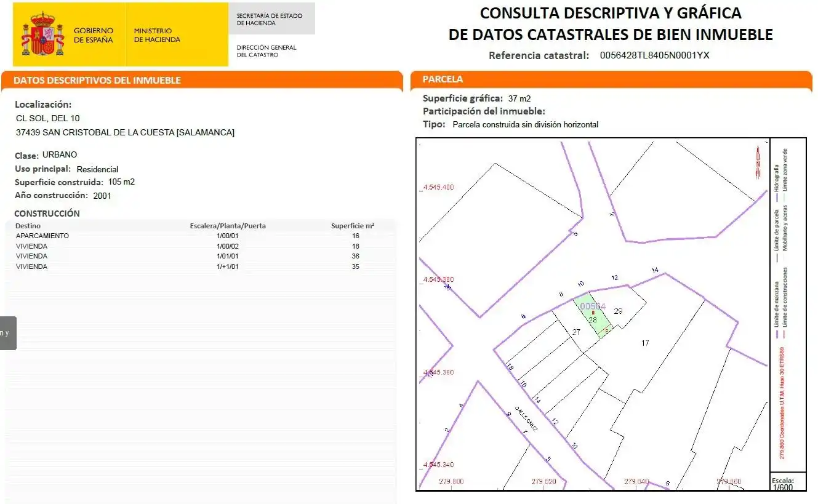Click the 'Superficie m²' column header

click(x=353, y=226)
